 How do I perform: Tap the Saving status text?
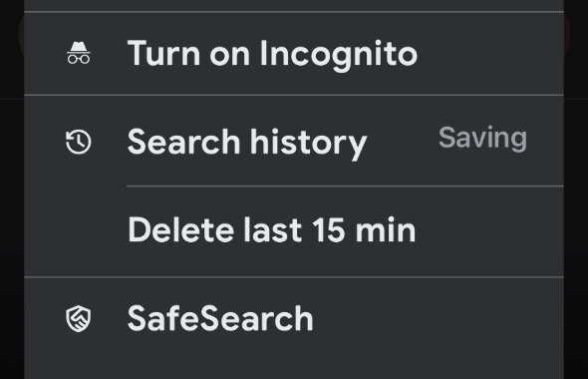point(482,139)
